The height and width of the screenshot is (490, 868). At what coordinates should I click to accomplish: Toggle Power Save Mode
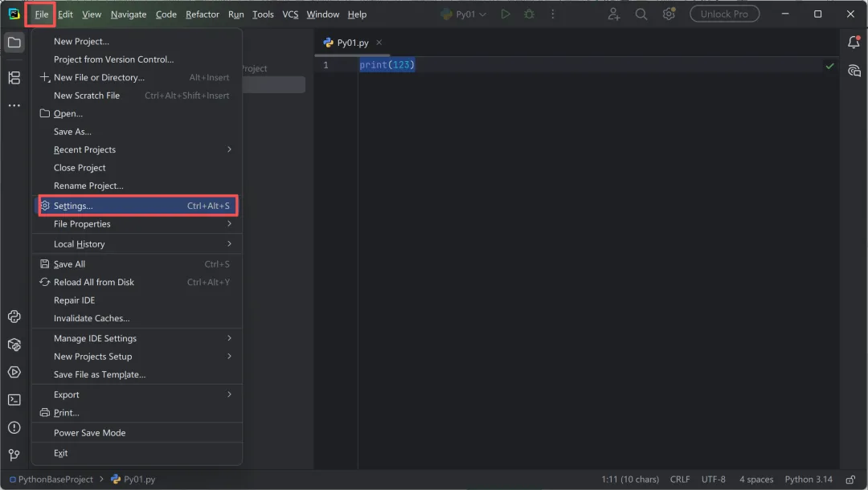pyautogui.click(x=137, y=433)
